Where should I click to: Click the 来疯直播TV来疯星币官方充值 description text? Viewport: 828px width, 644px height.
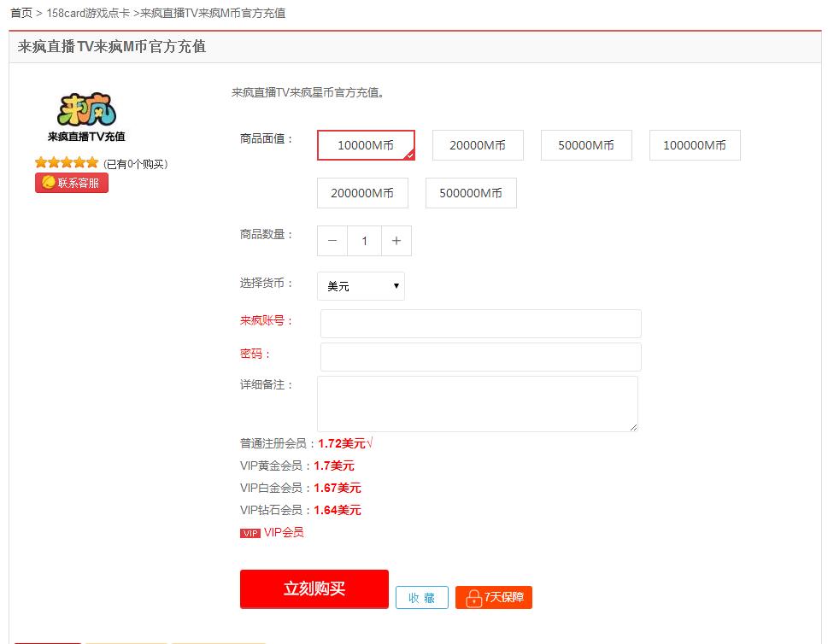308,93
